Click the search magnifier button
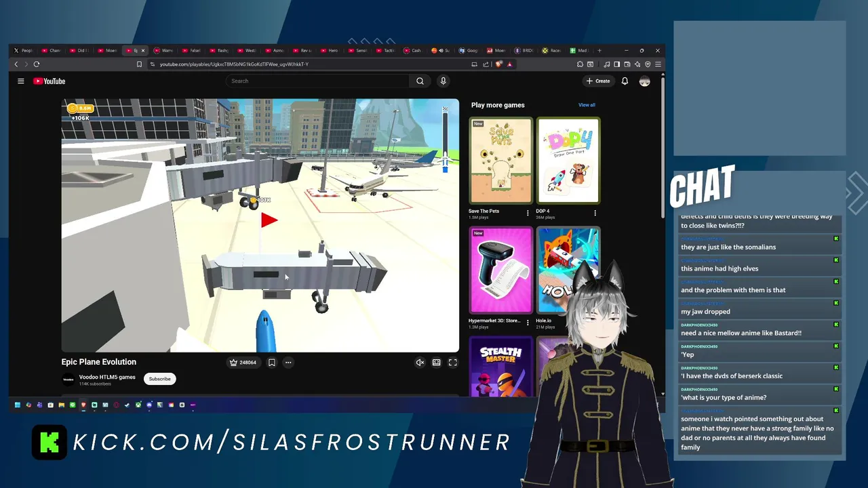This screenshot has width=868, height=488. pyautogui.click(x=420, y=81)
